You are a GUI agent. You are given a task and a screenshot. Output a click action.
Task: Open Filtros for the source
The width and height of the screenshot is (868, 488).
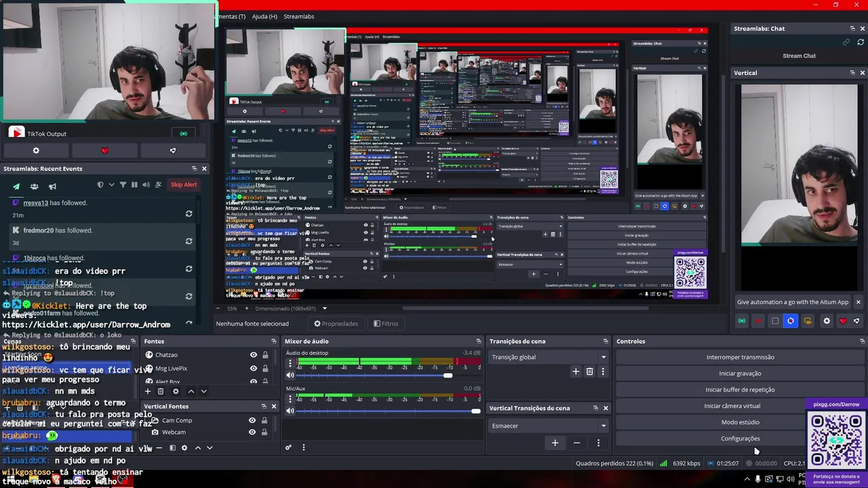point(386,323)
